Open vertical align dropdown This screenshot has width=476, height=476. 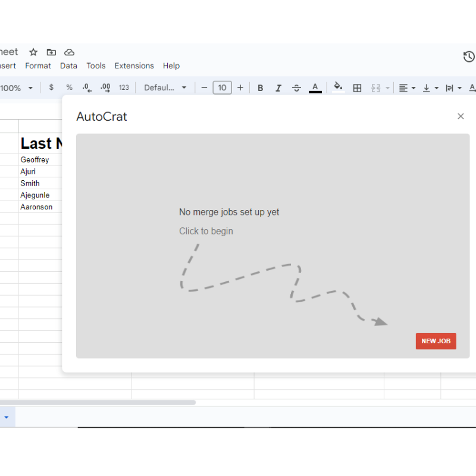[430, 88]
